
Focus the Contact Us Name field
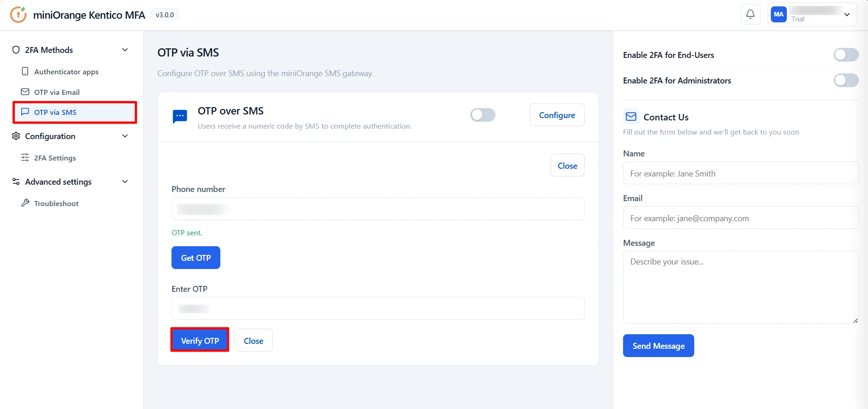pyautogui.click(x=741, y=173)
